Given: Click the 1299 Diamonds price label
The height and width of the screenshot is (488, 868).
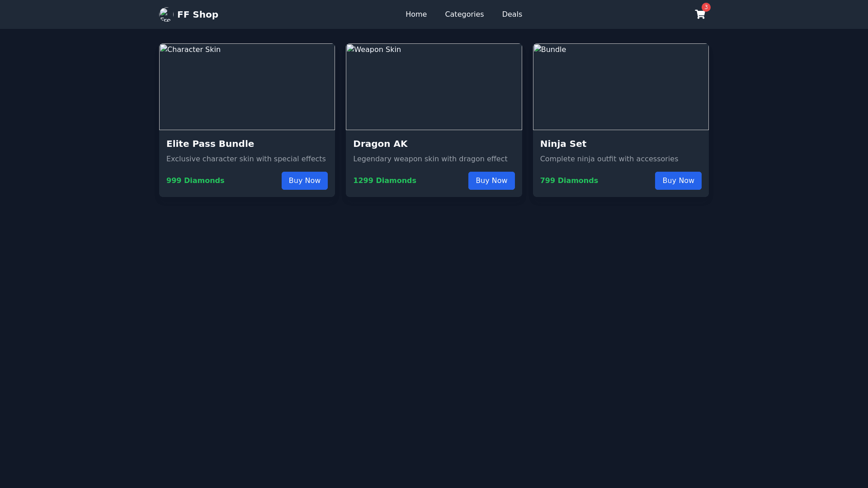Looking at the screenshot, I should pyautogui.click(x=385, y=180).
